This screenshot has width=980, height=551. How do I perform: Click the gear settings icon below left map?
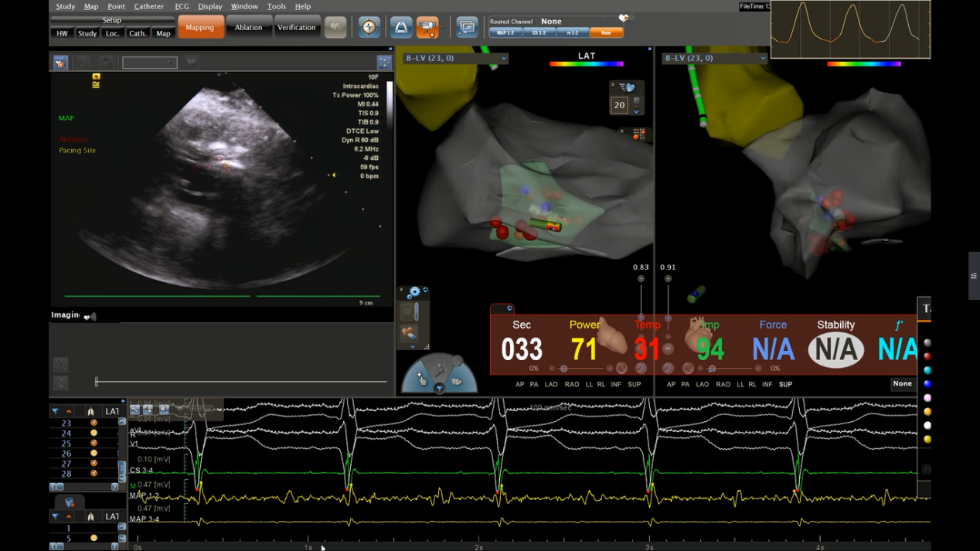414,292
